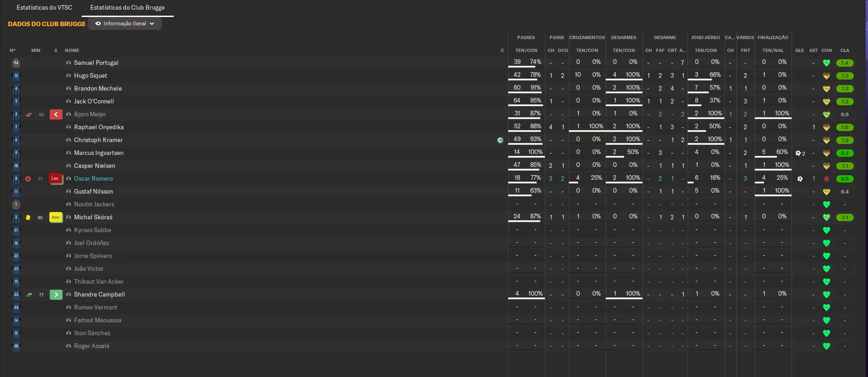The image size is (868, 377).
Task: Click the injury cross icon for Oscar Romero
Action: [28, 179]
